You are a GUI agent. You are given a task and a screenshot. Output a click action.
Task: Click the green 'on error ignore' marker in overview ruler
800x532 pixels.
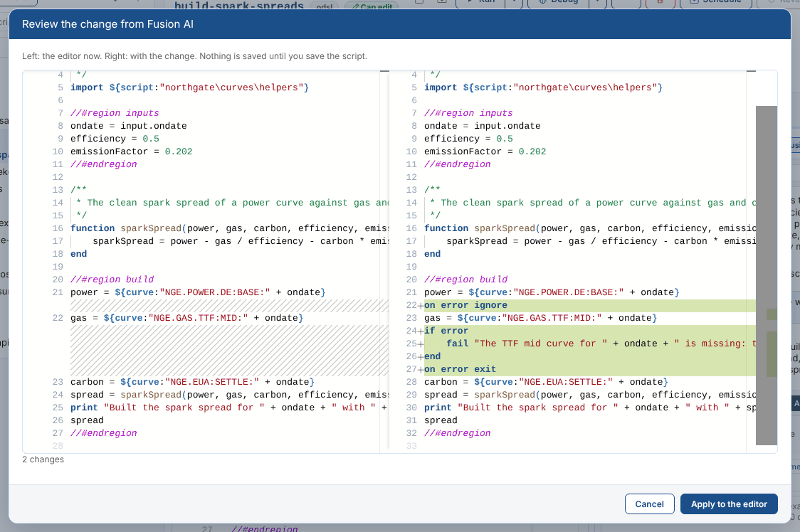[x=772, y=314]
